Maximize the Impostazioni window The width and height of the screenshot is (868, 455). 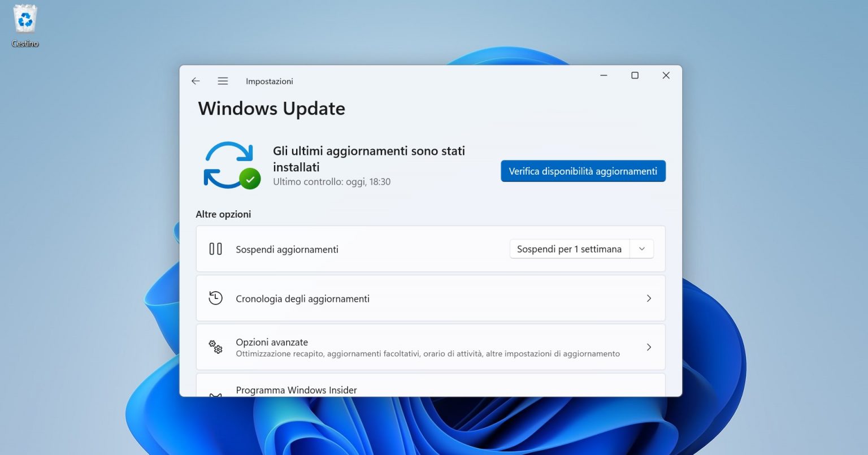(635, 75)
